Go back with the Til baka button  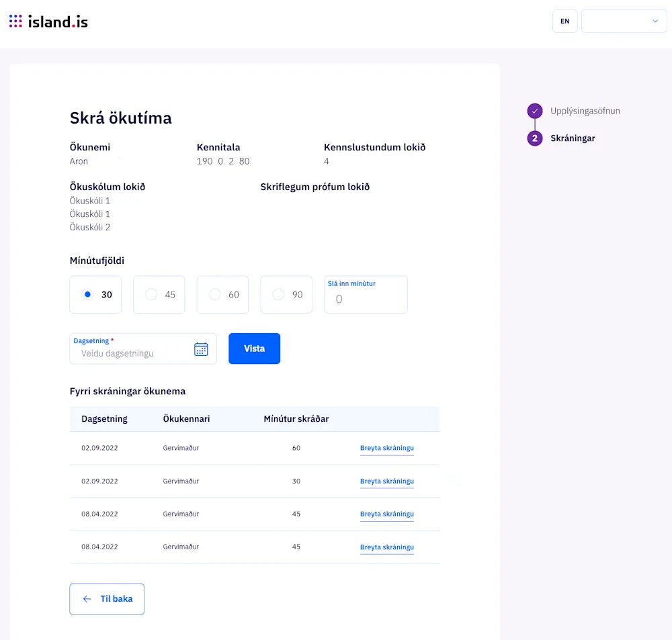(107, 599)
